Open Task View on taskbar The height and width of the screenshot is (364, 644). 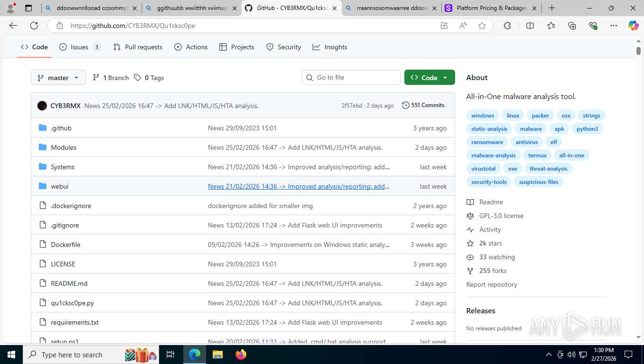[x=170, y=355]
